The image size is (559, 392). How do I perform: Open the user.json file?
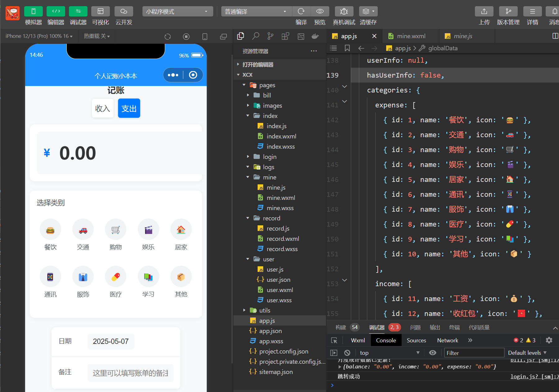(279, 280)
